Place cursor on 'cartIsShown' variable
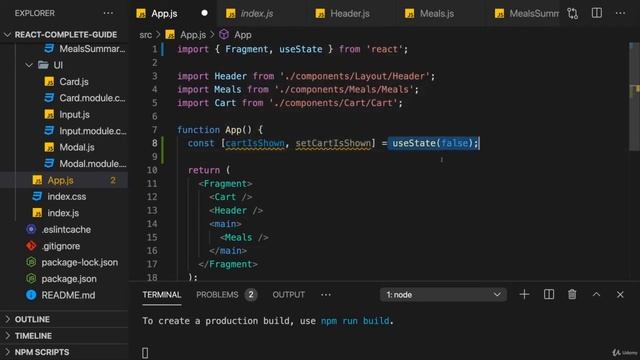The image size is (640, 360). [255, 143]
